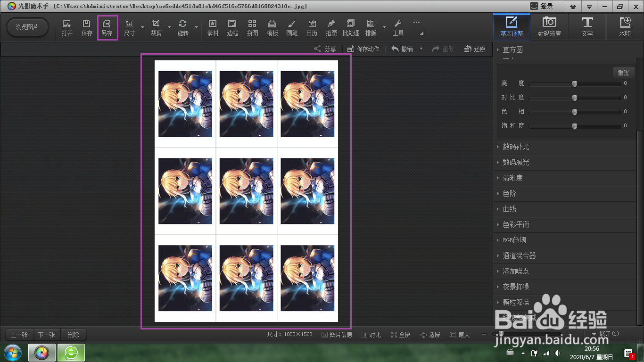Viewport: 644px width, 362px height.
Task: Select the 尺寸 resize tool
Action: pos(129,28)
